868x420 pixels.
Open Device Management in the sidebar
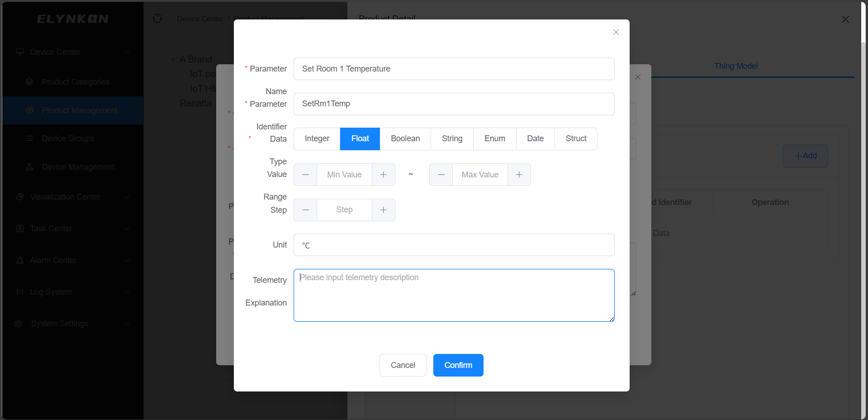click(x=72, y=167)
